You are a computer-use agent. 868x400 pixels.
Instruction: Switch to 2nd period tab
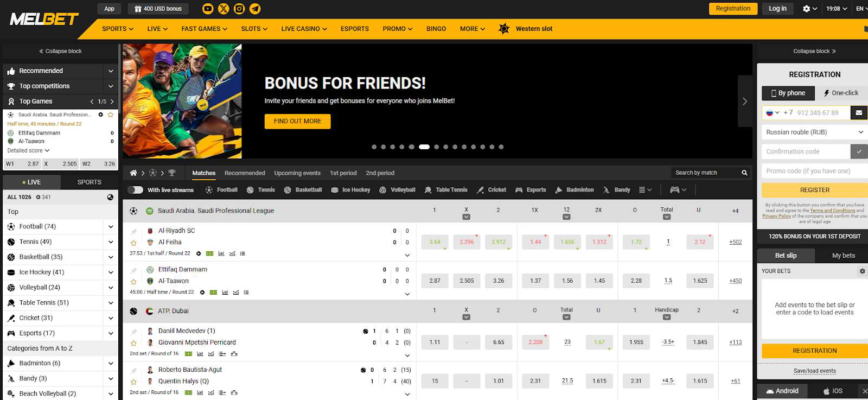click(380, 173)
